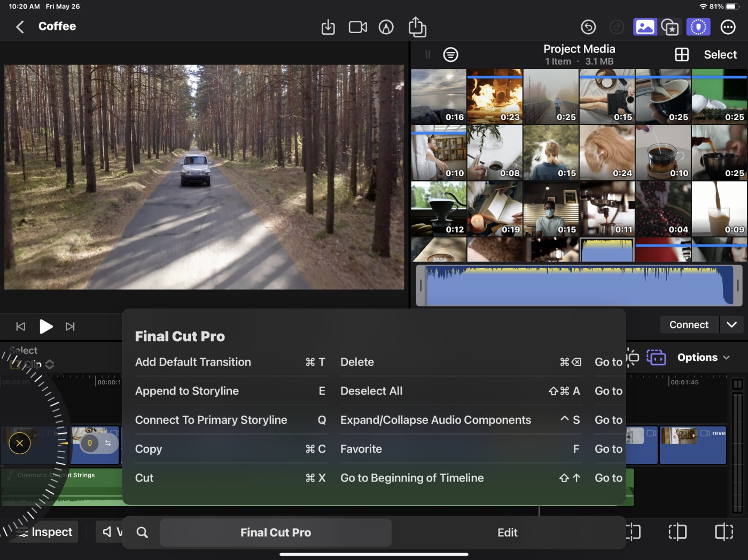Choose Connect To Primary Storyline command
The width and height of the screenshot is (748, 560).
click(230, 420)
